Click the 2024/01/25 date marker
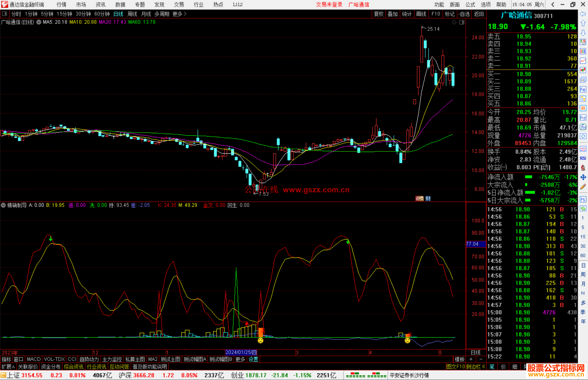 click(x=241, y=352)
